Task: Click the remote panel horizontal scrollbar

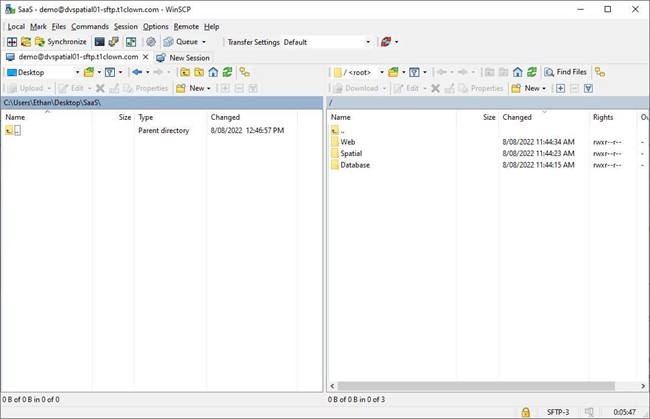Action: [480, 386]
